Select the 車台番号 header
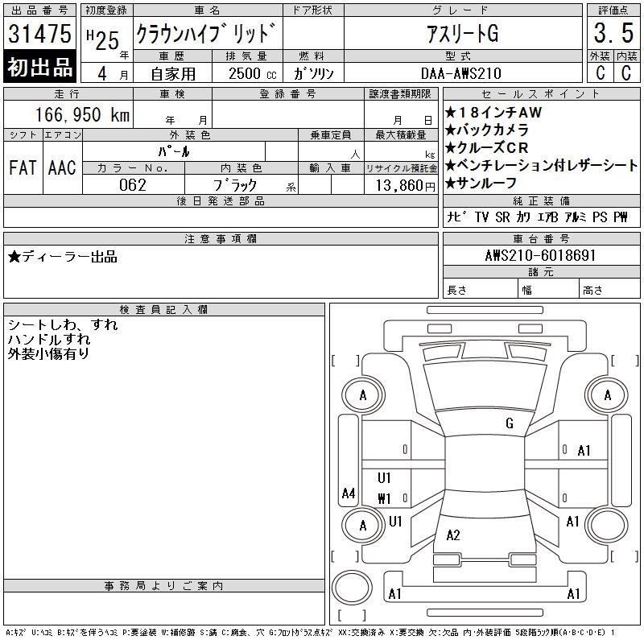The width and height of the screenshot is (644, 644). click(541, 239)
